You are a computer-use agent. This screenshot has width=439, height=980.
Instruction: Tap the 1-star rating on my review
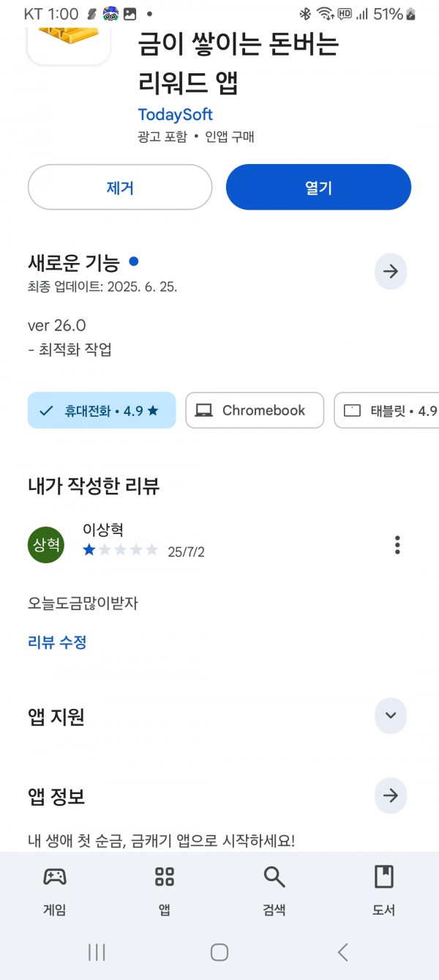pyautogui.click(x=89, y=550)
